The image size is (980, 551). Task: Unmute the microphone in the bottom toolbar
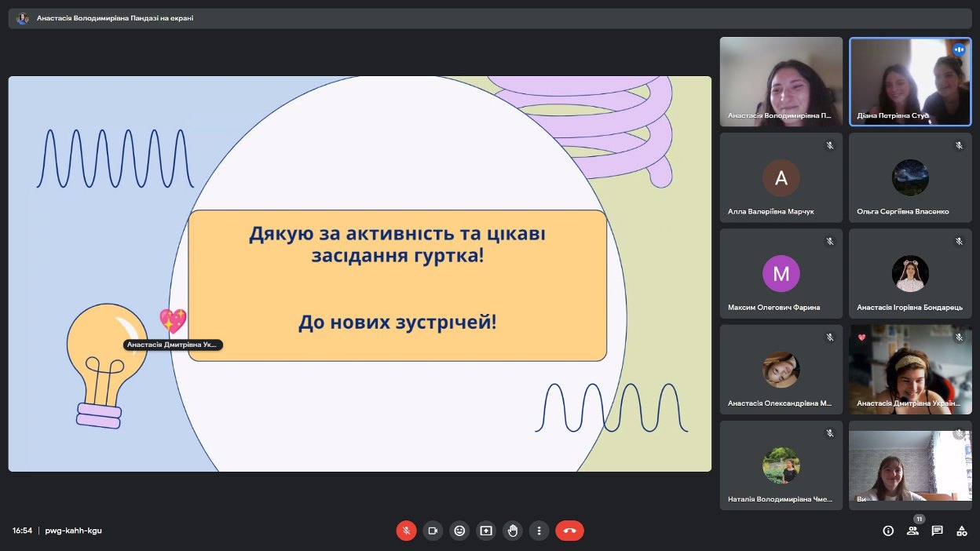[x=406, y=531]
